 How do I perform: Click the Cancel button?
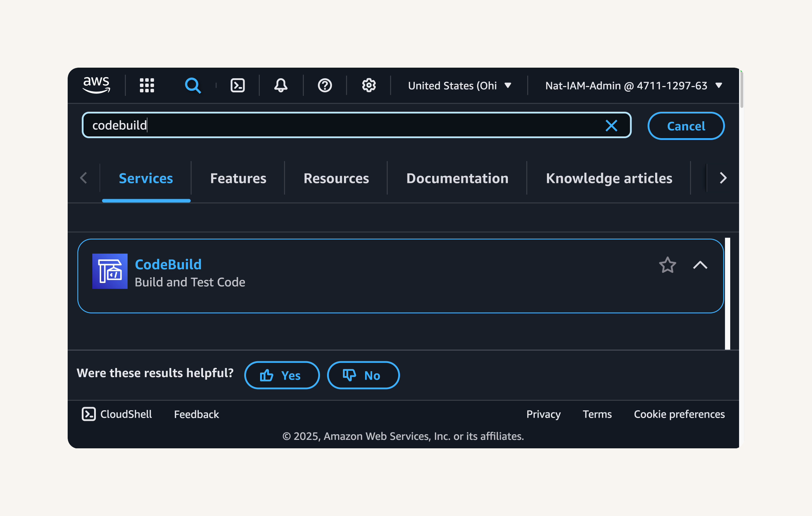click(686, 126)
